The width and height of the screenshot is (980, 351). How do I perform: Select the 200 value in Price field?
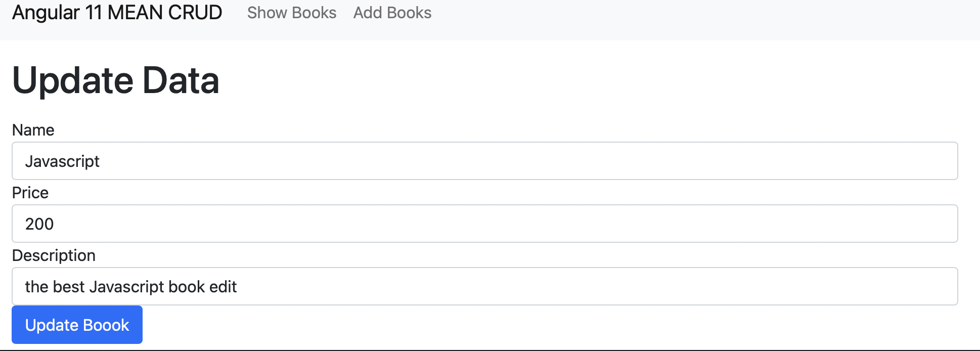tap(40, 224)
